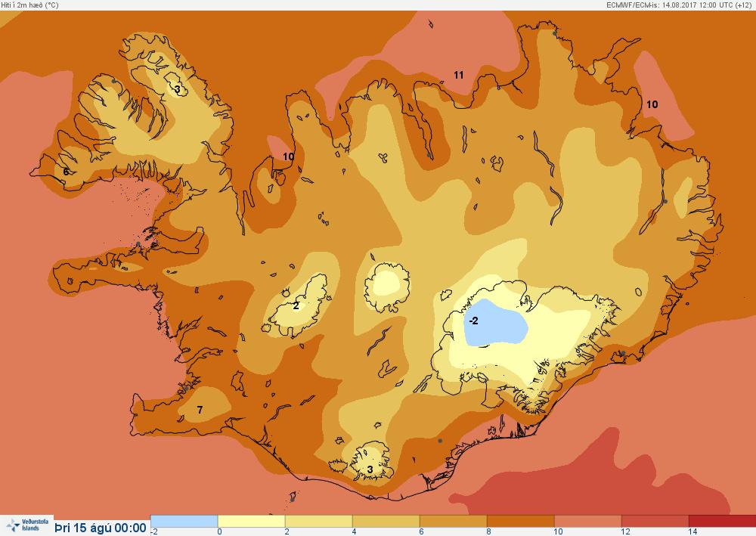The width and height of the screenshot is (756, 536).
Task: Click the ECMWF/ECM-is 14.08.2017 12:00 UTC forecast label
Action: click(x=680, y=5)
